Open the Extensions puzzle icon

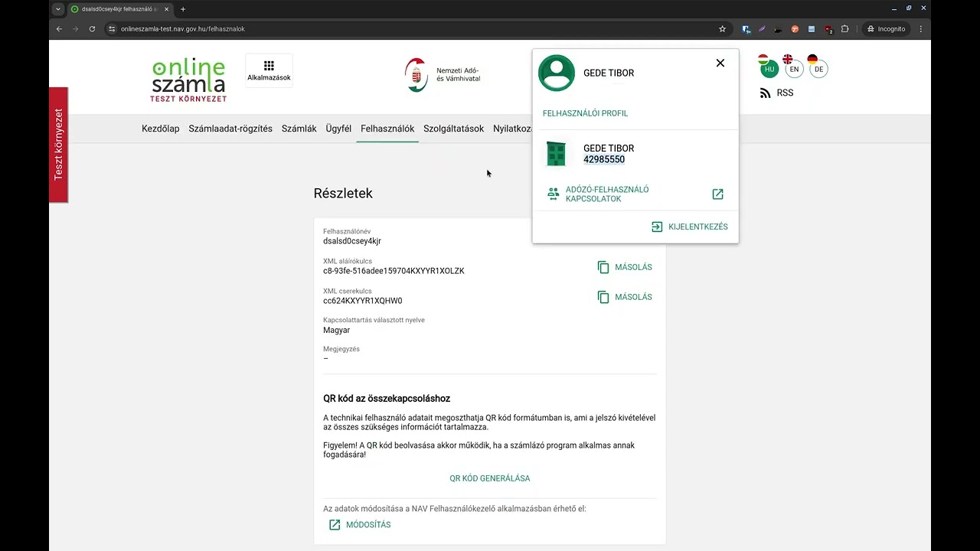(845, 29)
